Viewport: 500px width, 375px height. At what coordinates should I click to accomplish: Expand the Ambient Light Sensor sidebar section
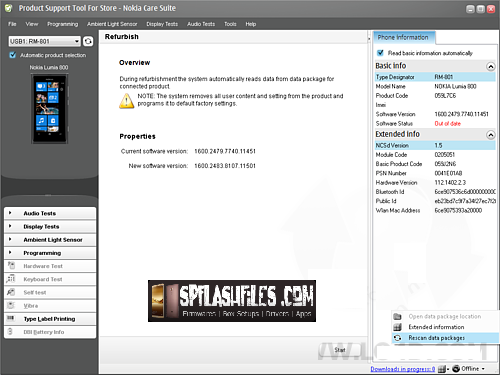pyautogui.click(x=50, y=240)
